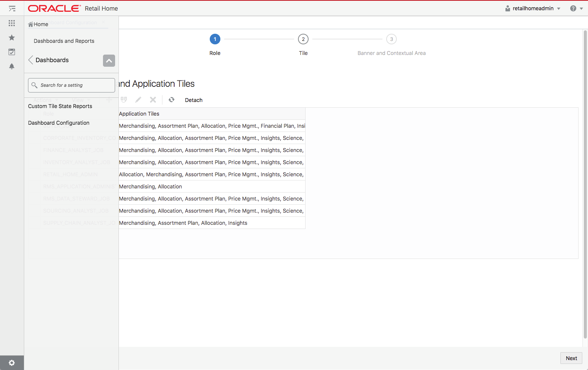Click the delete X icon in the toolbar
Viewport: 588px width, 370px height.
pyautogui.click(x=153, y=100)
